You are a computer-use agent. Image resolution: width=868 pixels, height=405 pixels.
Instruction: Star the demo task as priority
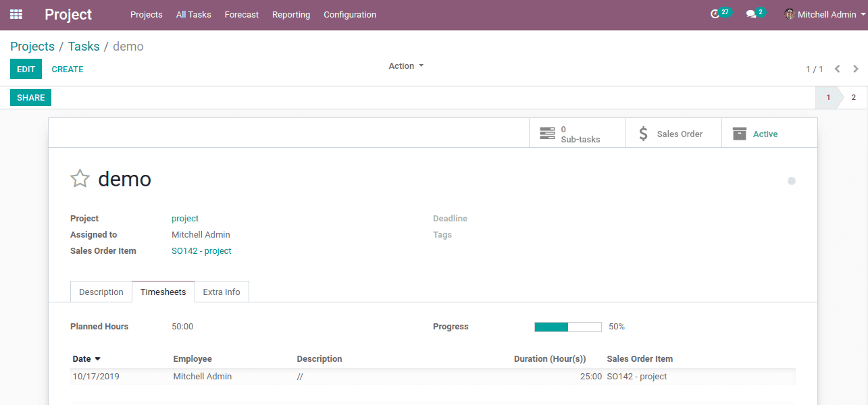pos(80,179)
